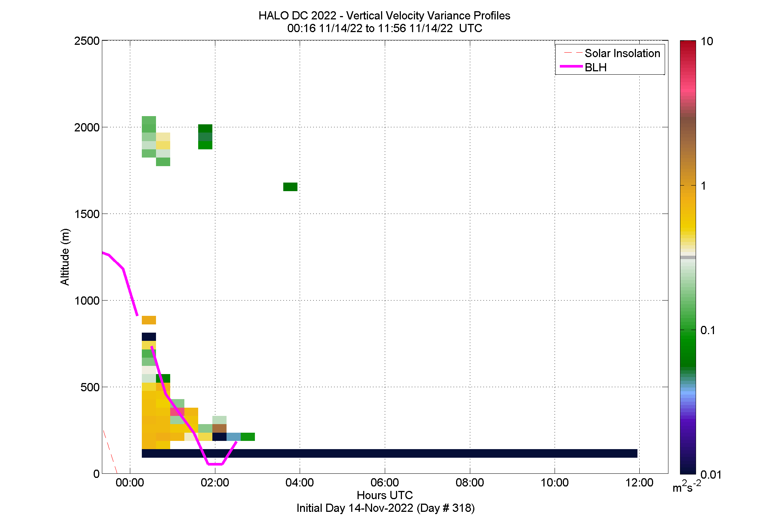The height and width of the screenshot is (532, 783).
Task: Click the colorbar tick label '0.01'
Action: [x=711, y=475]
